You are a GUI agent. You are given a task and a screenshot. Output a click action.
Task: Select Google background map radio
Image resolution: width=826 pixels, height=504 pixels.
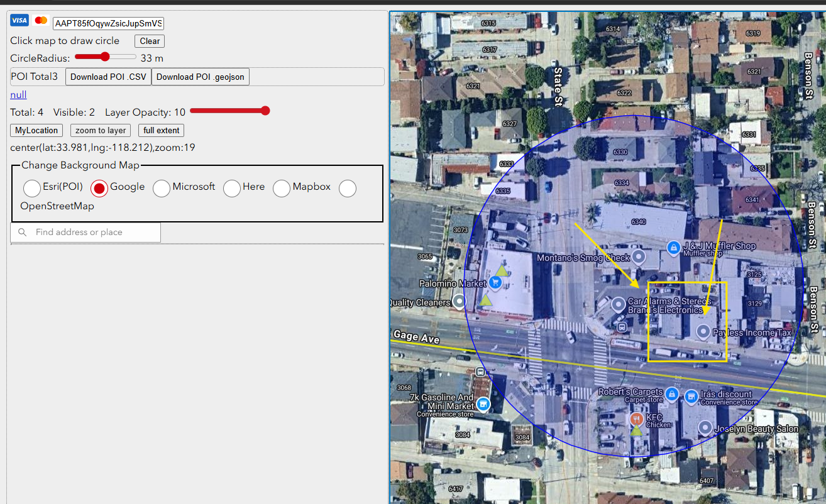coord(99,188)
